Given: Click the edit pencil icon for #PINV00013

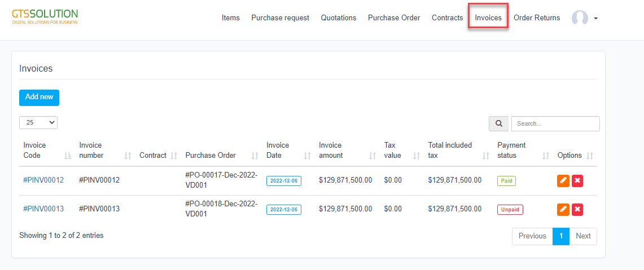Looking at the screenshot, I should coord(563,210).
